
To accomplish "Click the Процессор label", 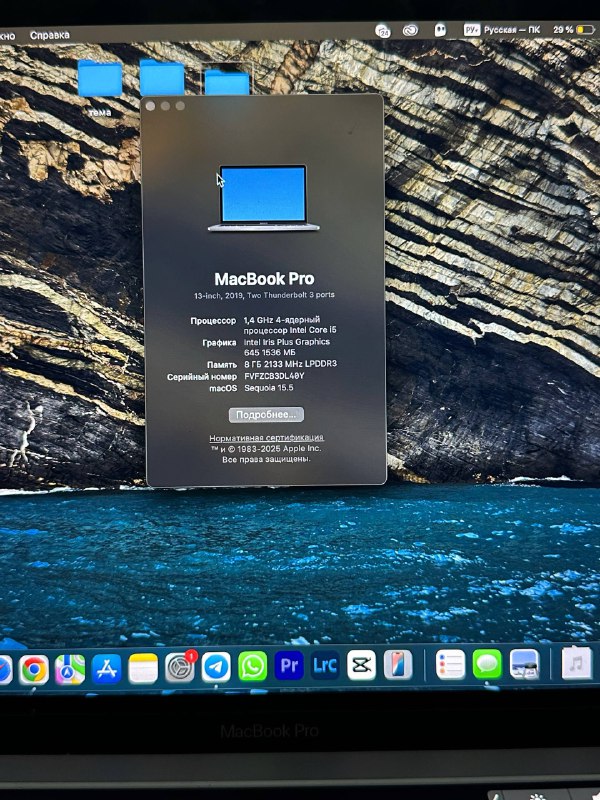I will coord(213,321).
